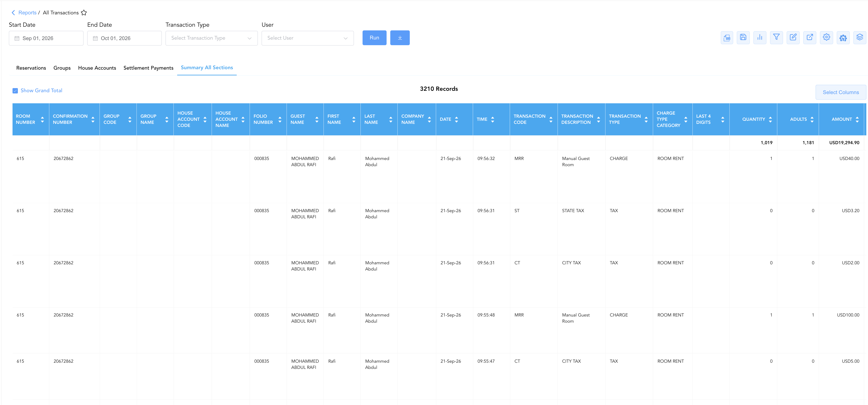The width and height of the screenshot is (868, 405).
Task: Switch to the Groups tab
Action: click(x=62, y=68)
